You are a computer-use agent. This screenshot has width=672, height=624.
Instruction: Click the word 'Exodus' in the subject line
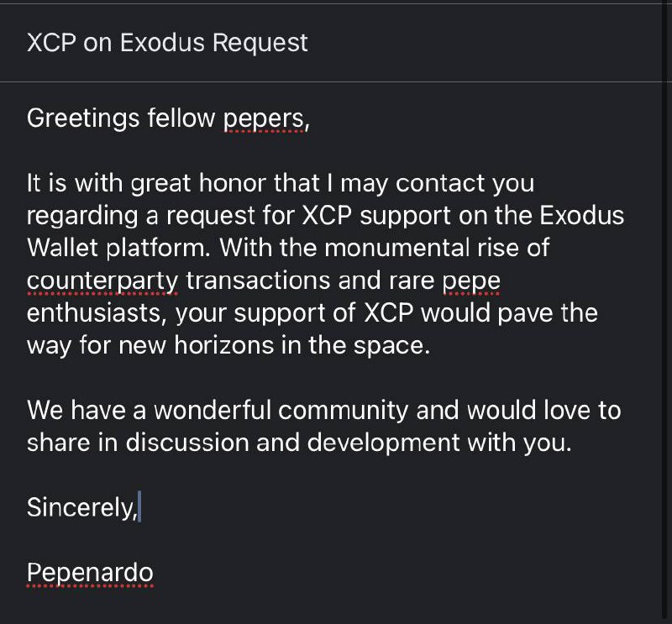(x=162, y=43)
